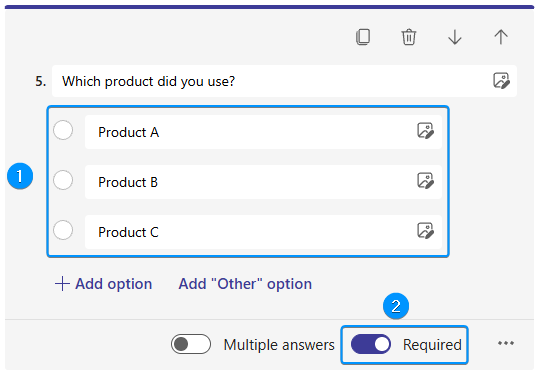Select the Product B radio button

pos(63,180)
